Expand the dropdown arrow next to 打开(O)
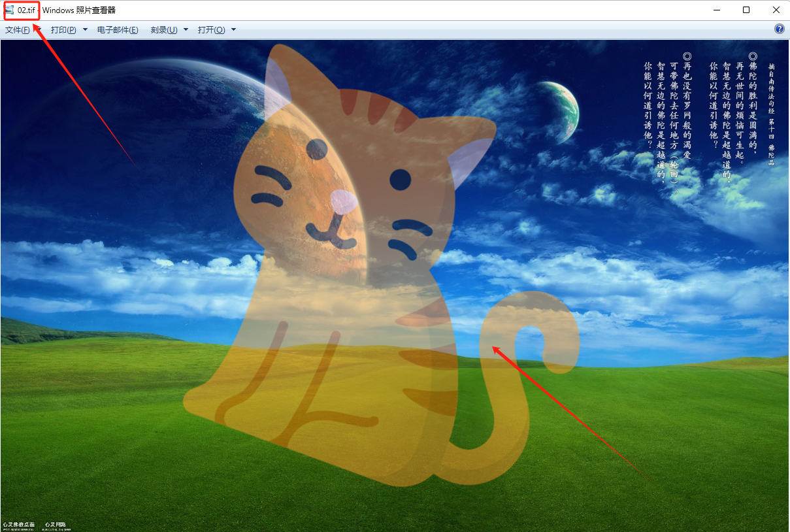Viewport: 790px width, 532px height. pos(233,30)
